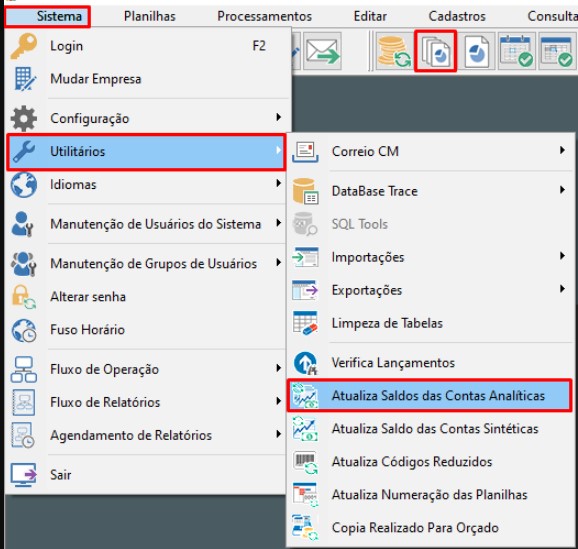Expand the Idiomas submenu arrow

pyautogui.click(x=279, y=183)
